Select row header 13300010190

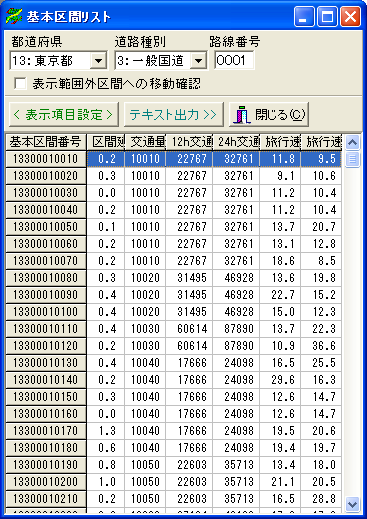(x=46, y=465)
